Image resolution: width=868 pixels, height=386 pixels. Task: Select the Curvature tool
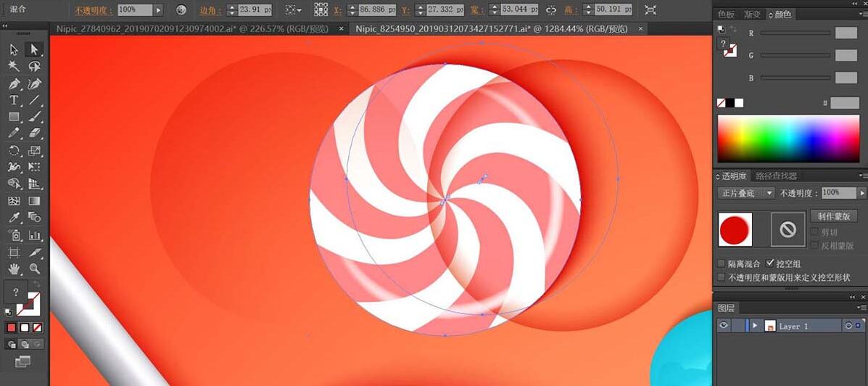(34, 83)
